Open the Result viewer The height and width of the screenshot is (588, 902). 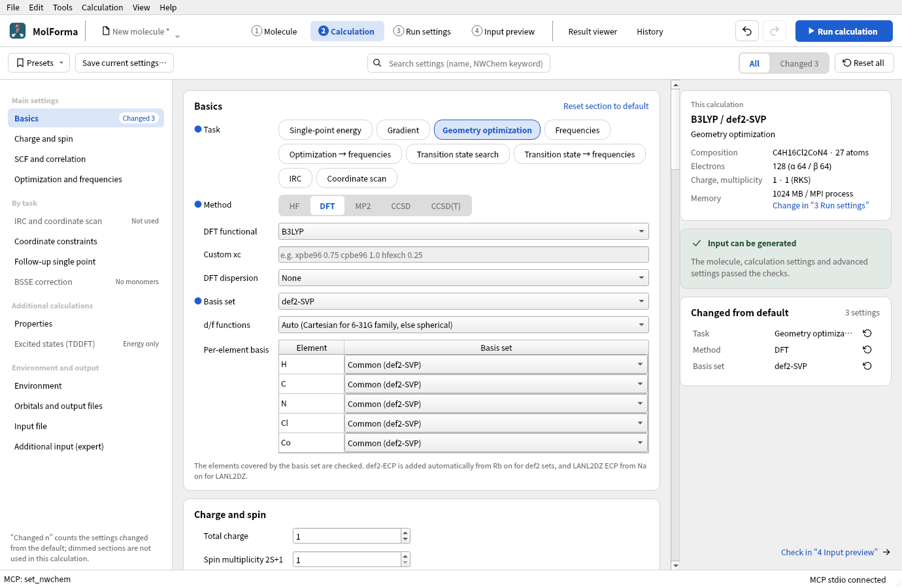(x=592, y=31)
